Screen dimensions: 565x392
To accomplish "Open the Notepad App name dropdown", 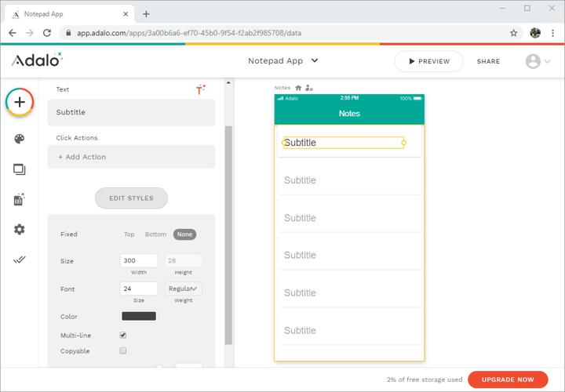I will pyautogui.click(x=282, y=61).
